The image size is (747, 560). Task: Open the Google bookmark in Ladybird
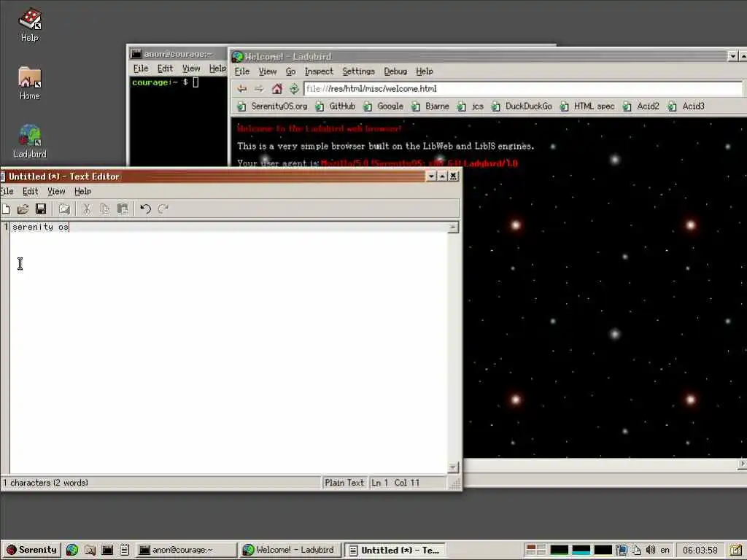point(384,106)
